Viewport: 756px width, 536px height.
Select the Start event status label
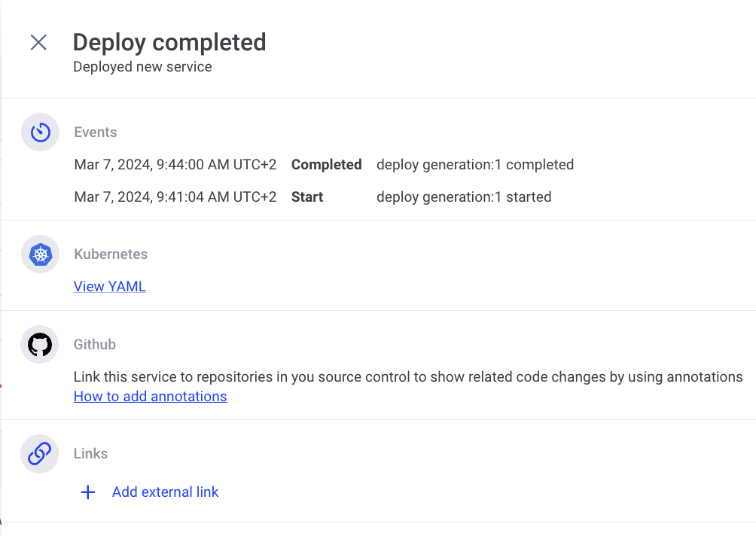click(x=307, y=197)
